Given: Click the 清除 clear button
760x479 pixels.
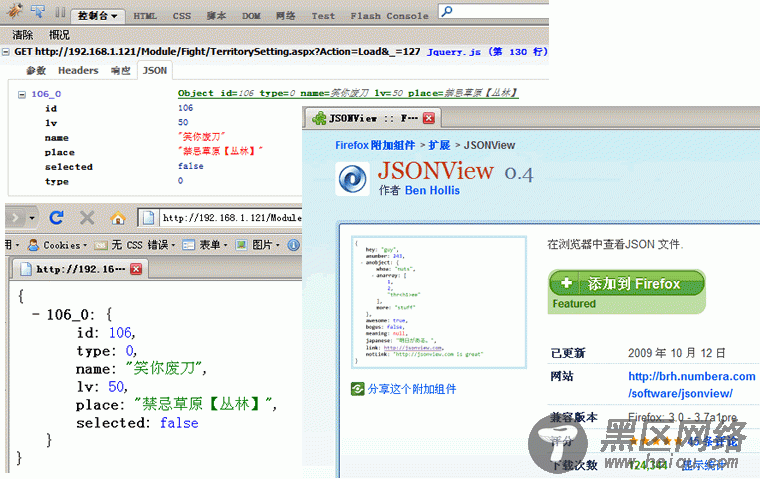Looking at the screenshot, I should (23, 35).
